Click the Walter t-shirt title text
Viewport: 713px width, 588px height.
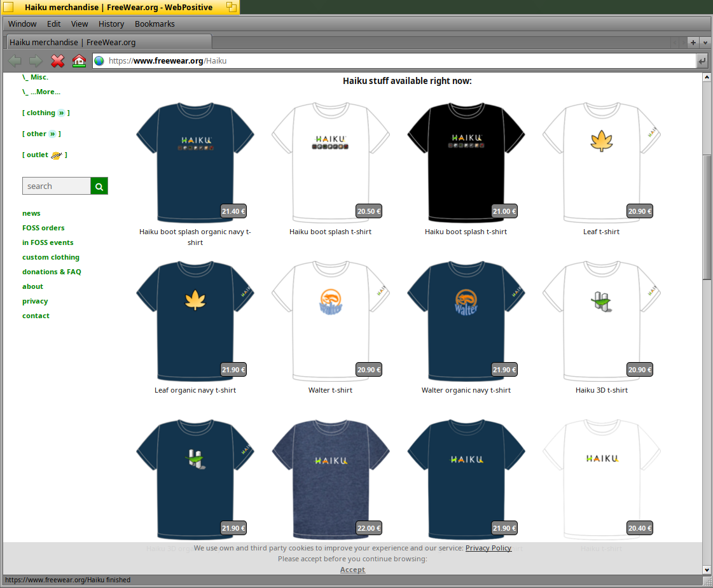click(330, 390)
